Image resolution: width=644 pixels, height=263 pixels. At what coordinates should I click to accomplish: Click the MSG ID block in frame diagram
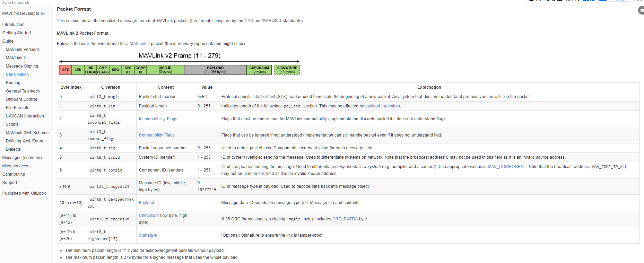165,70
